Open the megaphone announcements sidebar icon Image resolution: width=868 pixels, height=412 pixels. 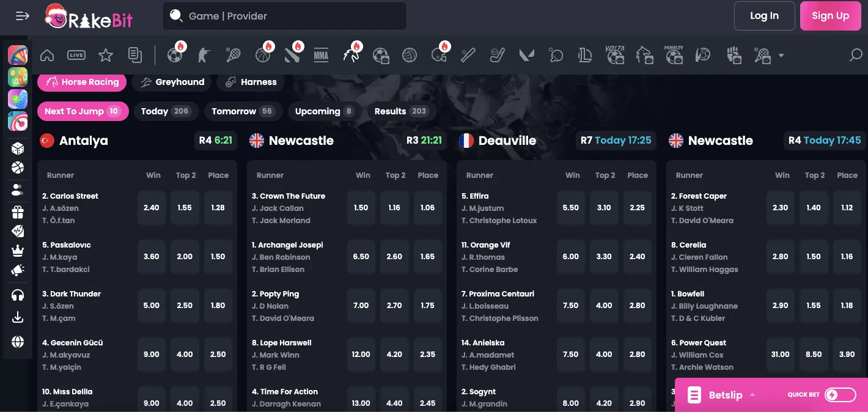point(18,270)
